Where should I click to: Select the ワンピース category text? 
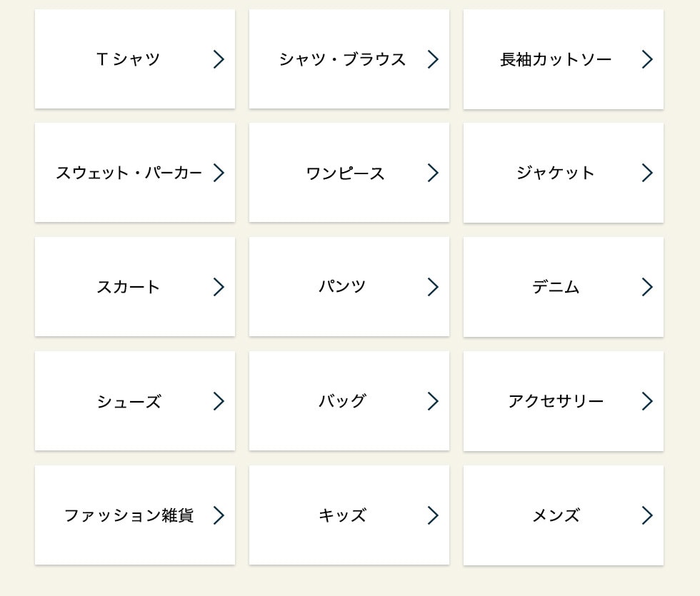pyautogui.click(x=345, y=173)
